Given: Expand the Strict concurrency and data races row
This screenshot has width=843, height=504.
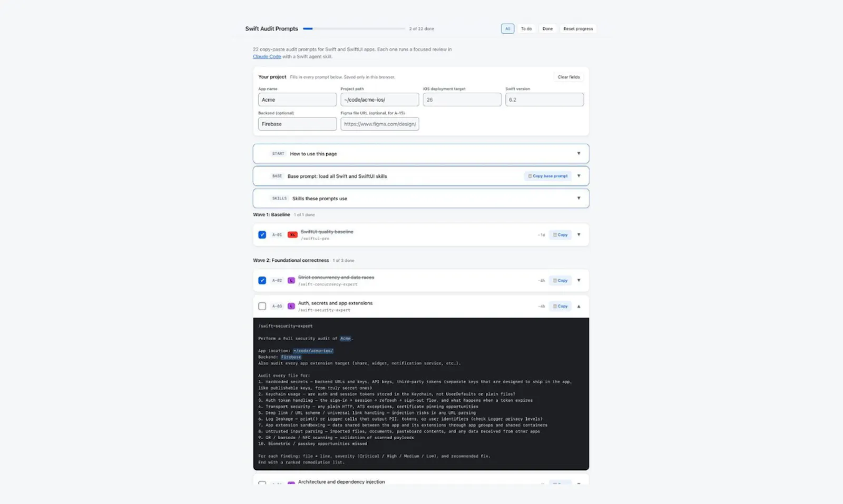Looking at the screenshot, I should pos(579,281).
